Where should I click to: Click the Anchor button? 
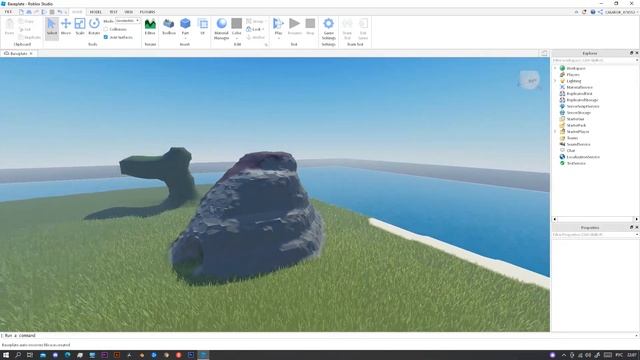tap(256, 37)
